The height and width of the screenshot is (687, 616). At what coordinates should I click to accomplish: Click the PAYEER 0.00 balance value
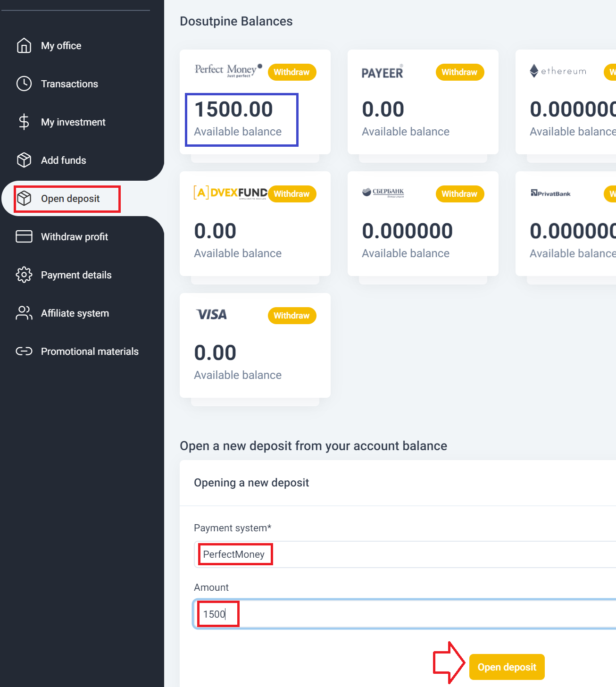383,109
